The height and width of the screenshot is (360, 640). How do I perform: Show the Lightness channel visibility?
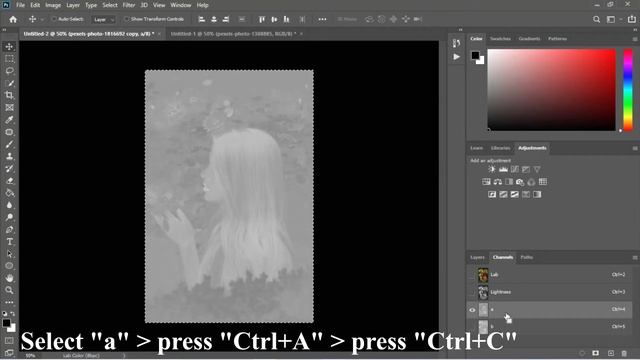coord(472,292)
